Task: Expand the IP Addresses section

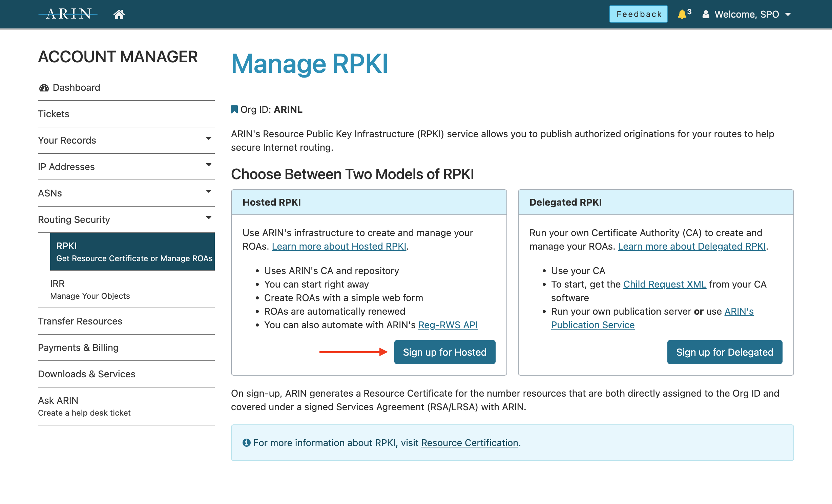Action: (126, 167)
